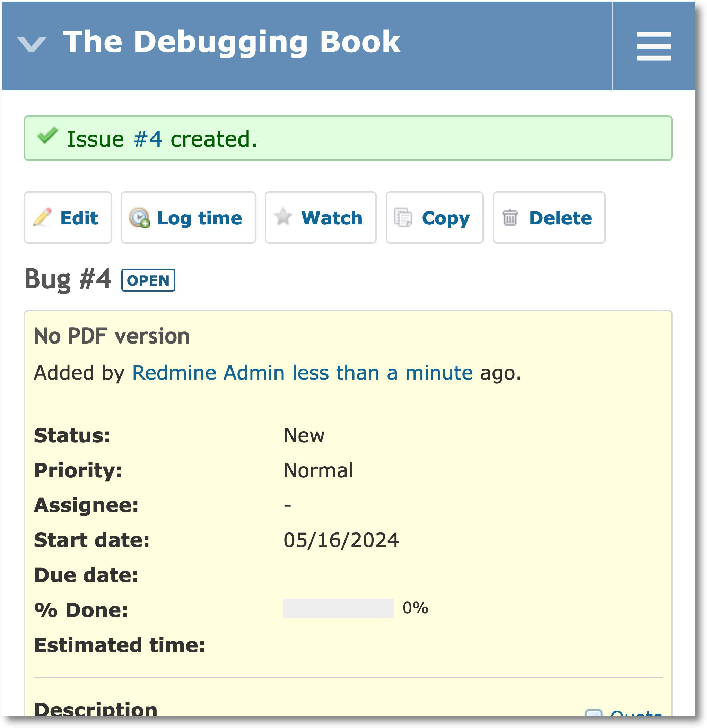Click the Copy documents icon
Screen dimensions: 707x728
click(403, 218)
